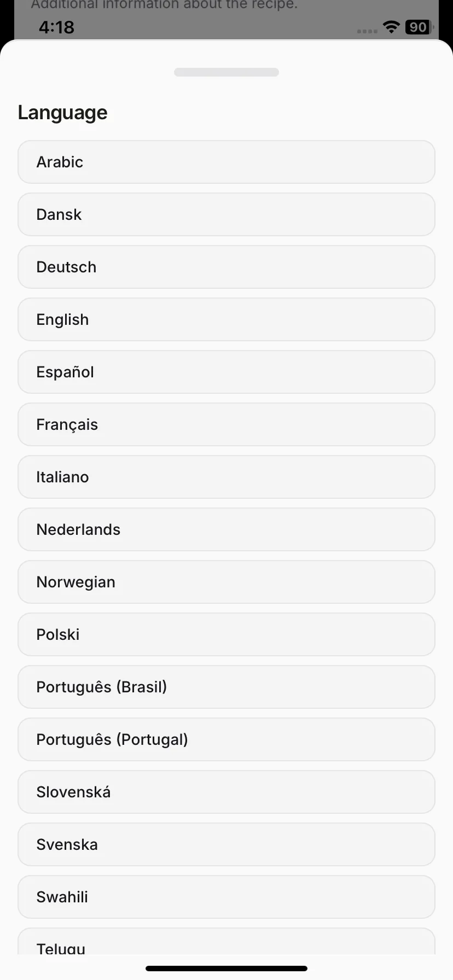This screenshot has width=453, height=980.
Task: Tap the Italiano option
Action: click(x=226, y=477)
